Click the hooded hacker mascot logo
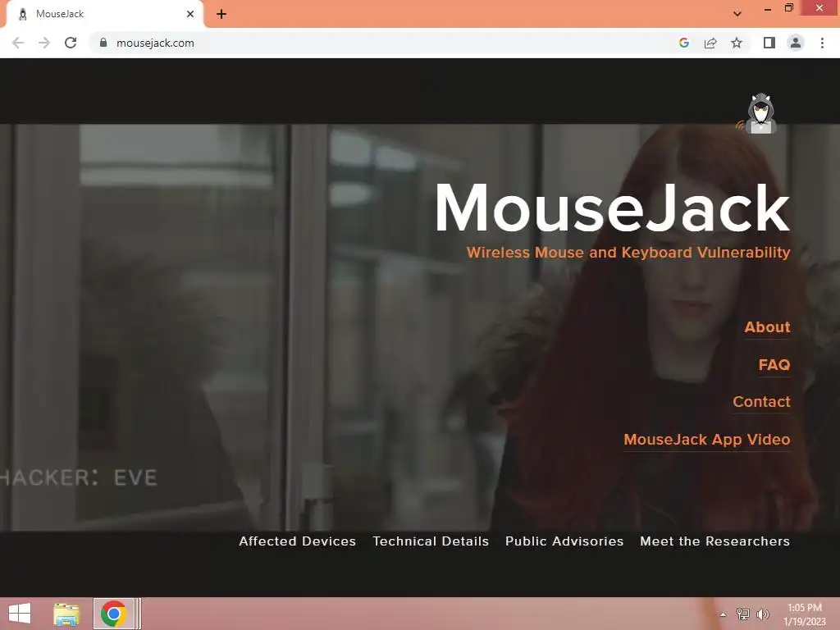 click(758, 113)
